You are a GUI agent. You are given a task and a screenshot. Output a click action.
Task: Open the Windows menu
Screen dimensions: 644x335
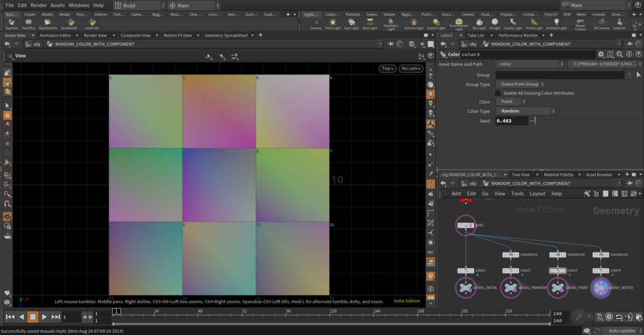click(79, 5)
